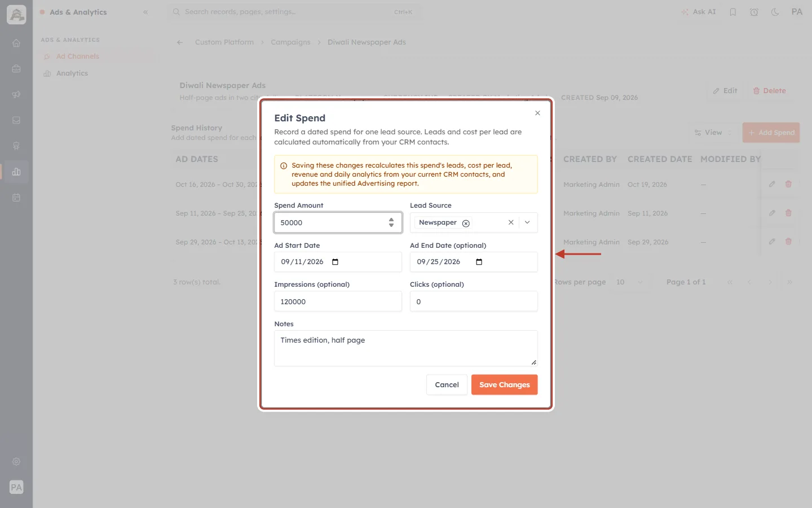Toggle dark mode moon icon
The height and width of the screenshot is (508, 812).
pos(775,12)
